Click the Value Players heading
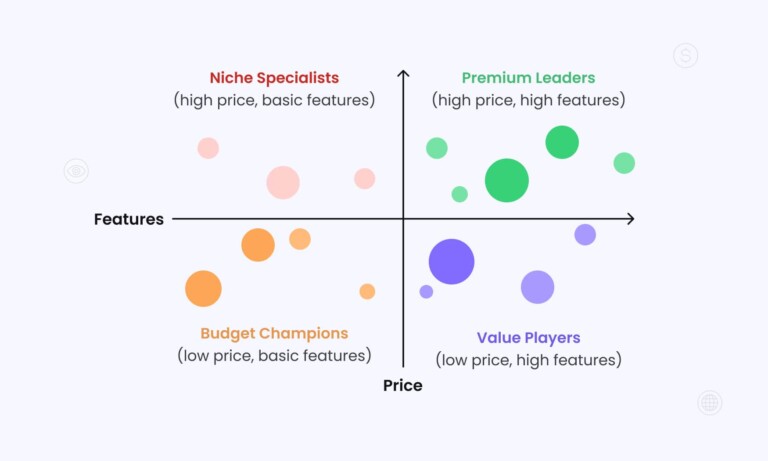This screenshot has height=461, width=768. 528,338
